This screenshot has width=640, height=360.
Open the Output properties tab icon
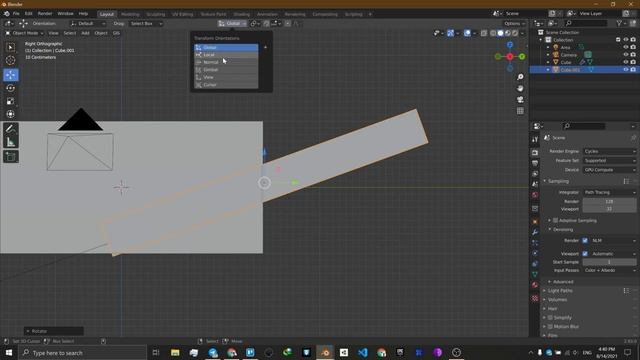[535, 163]
